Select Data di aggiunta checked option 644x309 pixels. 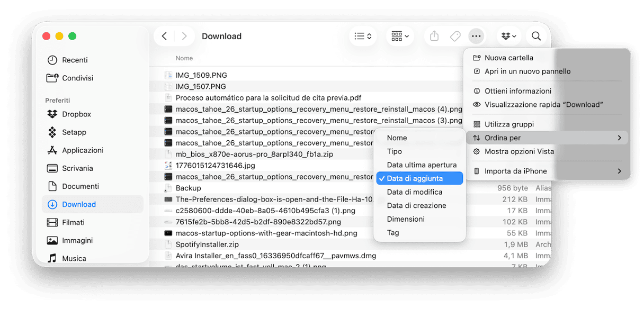point(419,178)
